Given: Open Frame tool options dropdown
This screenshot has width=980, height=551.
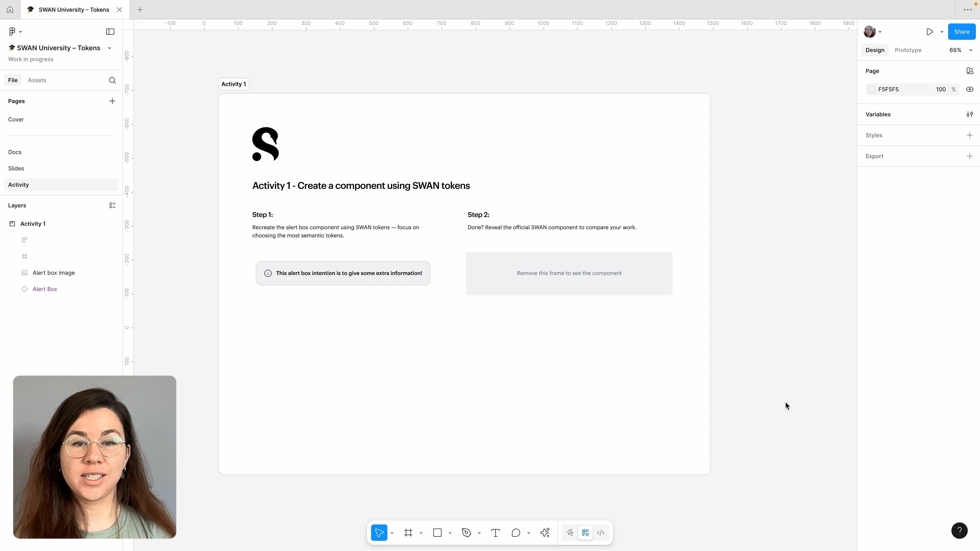Looking at the screenshot, I should click(x=421, y=533).
